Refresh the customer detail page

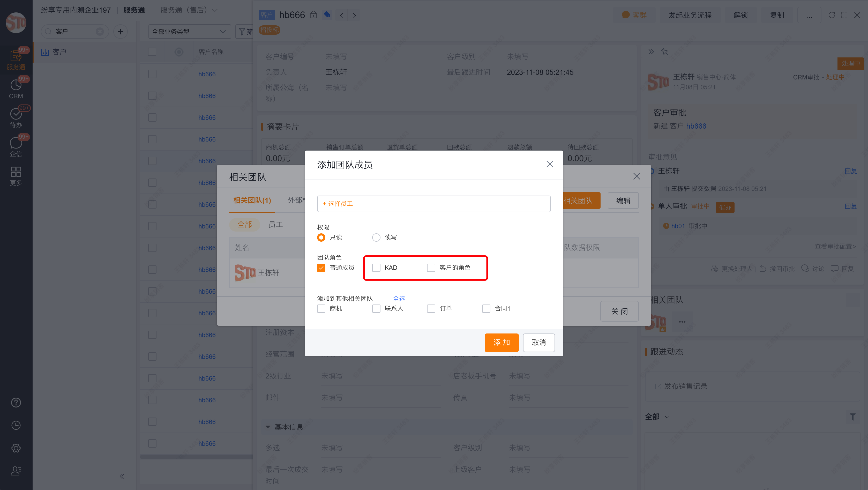(832, 15)
